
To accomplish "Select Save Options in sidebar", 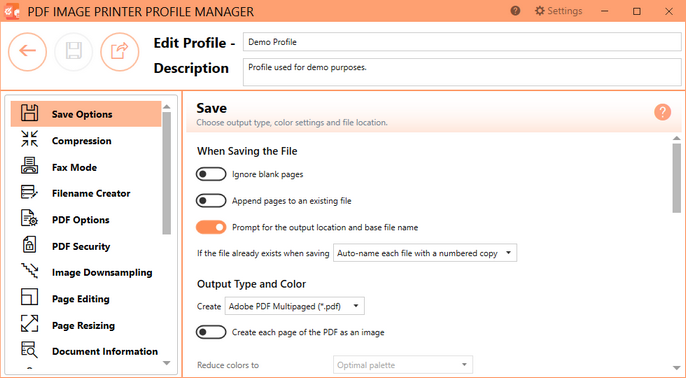I will pyautogui.click(x=86, y=114).
